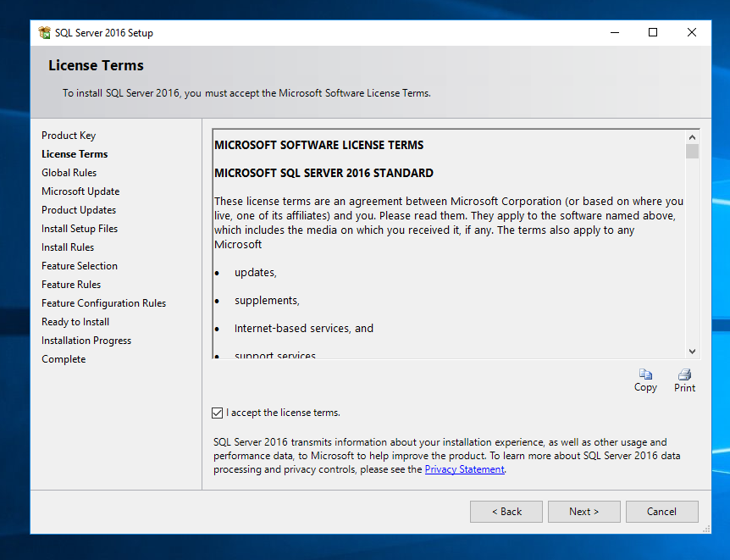Image resolution: width=730 pixels, height=560 pixels.
Task: Maximize the setup window
Action: (653, 32)
